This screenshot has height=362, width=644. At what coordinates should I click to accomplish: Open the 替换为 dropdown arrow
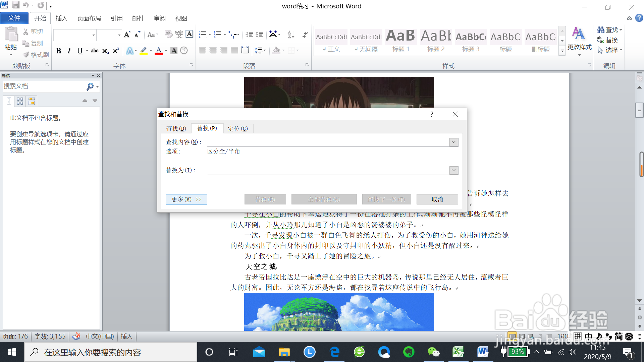click(x=453, y=170)
